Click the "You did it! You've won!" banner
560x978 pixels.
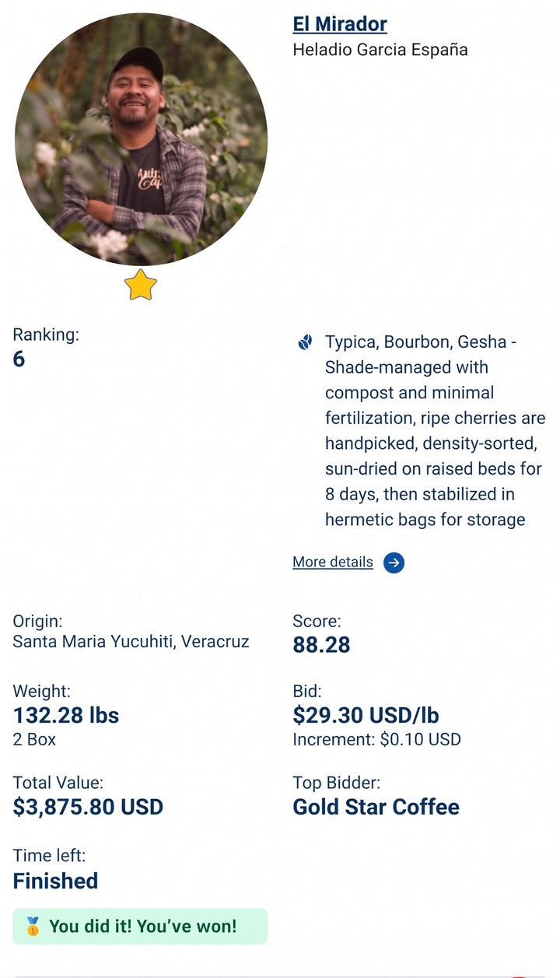[x=140, y=927]
